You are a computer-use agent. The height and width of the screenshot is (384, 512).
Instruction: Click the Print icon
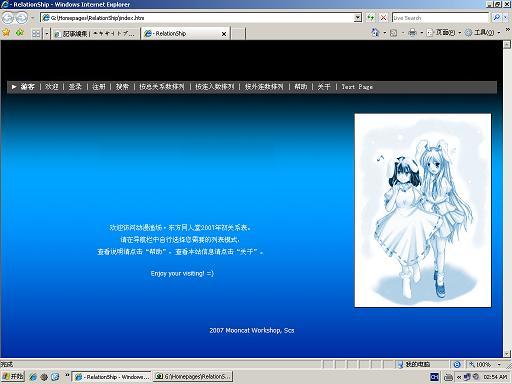tap(413, 32)
